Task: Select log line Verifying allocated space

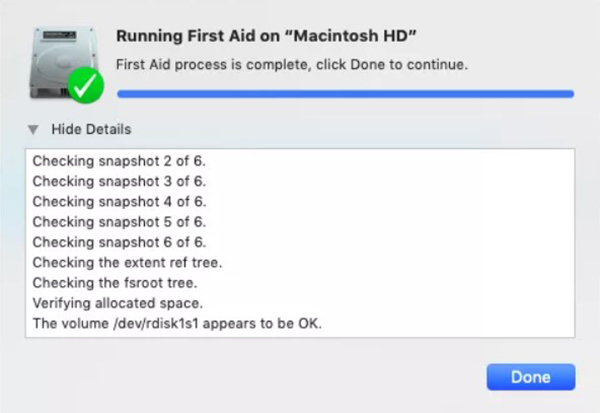Action: (117, 303)
